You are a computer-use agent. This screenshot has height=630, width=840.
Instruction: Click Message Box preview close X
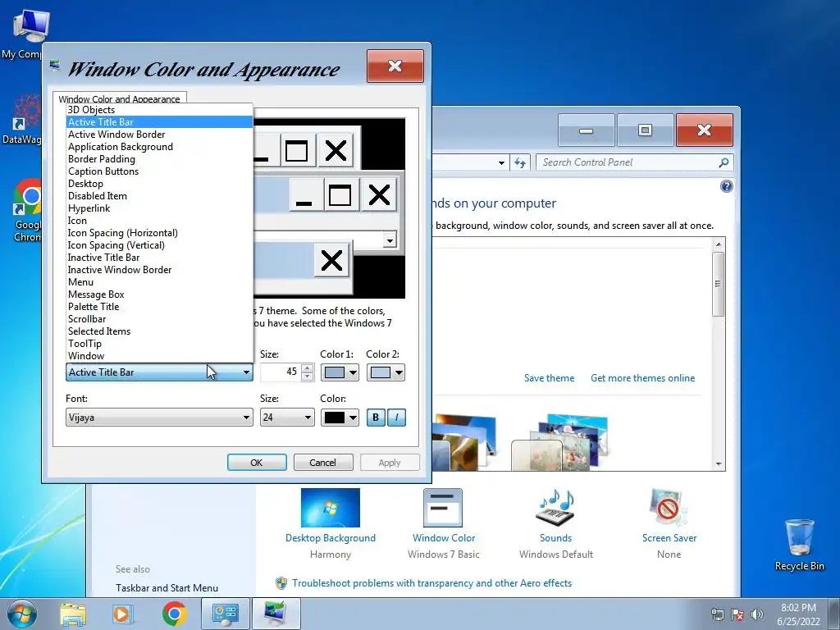click(331, 261)
